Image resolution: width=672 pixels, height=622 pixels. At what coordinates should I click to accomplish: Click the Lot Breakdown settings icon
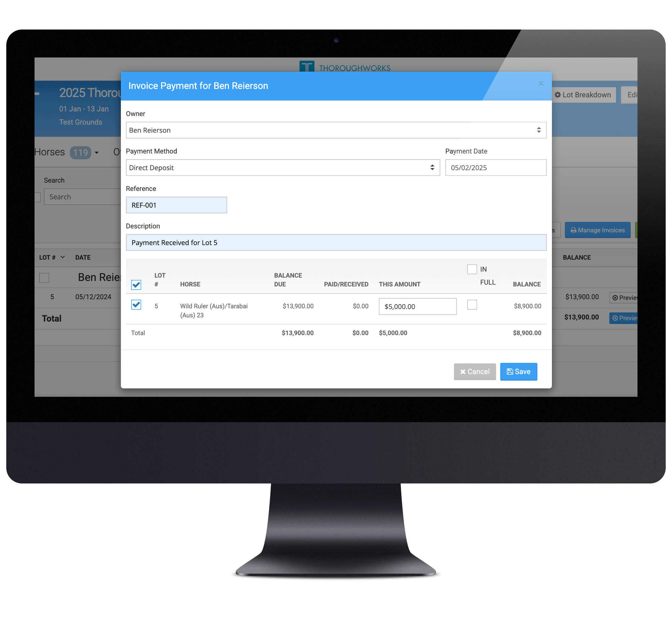(x=558, y=94)
